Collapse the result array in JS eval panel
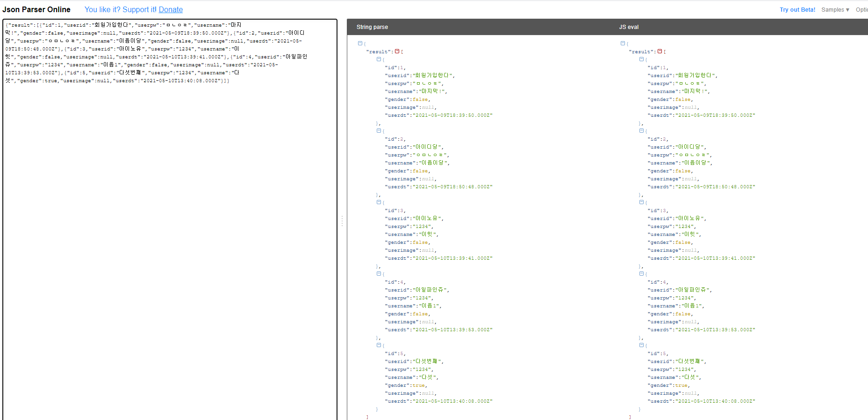The width and height of the screenshot is (868, 420). point(660,51)
